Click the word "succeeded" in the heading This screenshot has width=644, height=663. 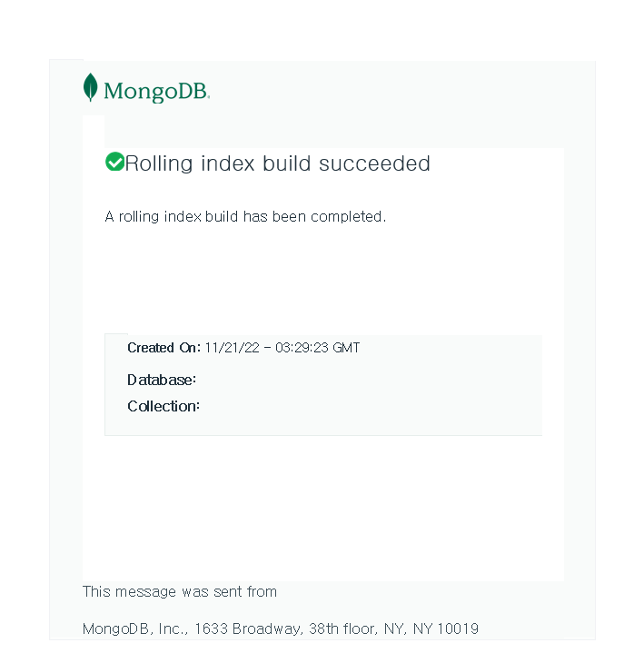coord(374,163)
